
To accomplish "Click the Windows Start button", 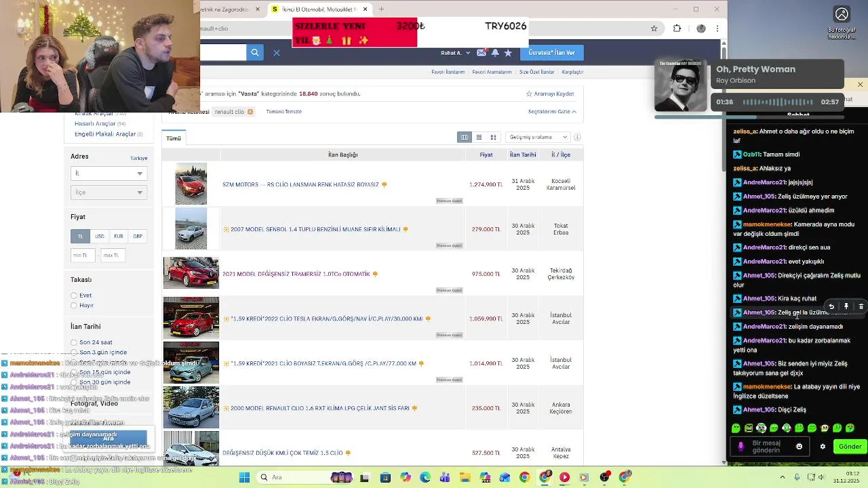I will (x=244, y=477).
